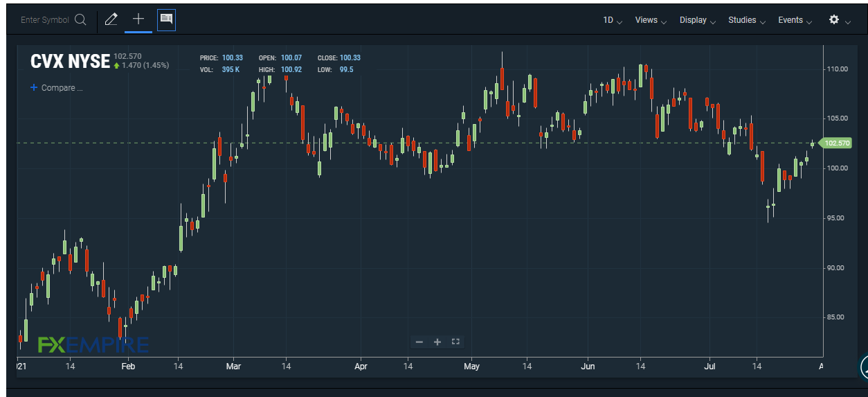Click the 85.00 price axis label
This screenshot has width=868, height=397.
837,317
